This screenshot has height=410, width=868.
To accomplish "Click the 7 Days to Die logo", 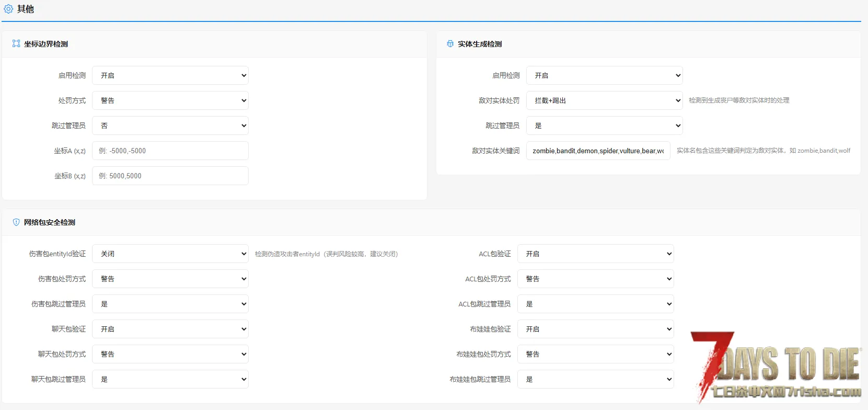I will [x=776, y=366].
